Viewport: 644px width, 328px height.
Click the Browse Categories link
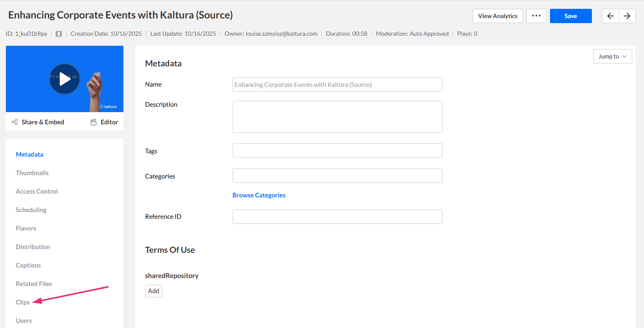pos(259,195)
